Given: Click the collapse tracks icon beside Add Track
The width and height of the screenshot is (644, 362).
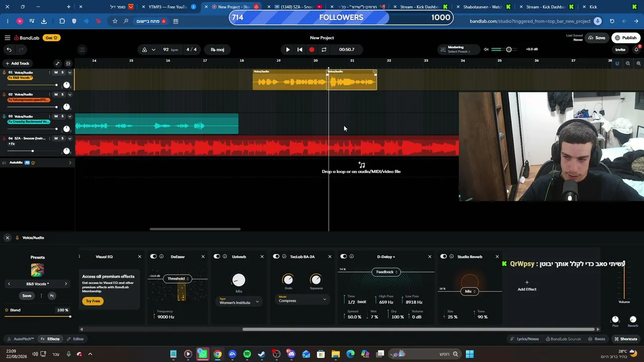Looking at the screenshot, I should pyautogui.click(x=68, y=63).
